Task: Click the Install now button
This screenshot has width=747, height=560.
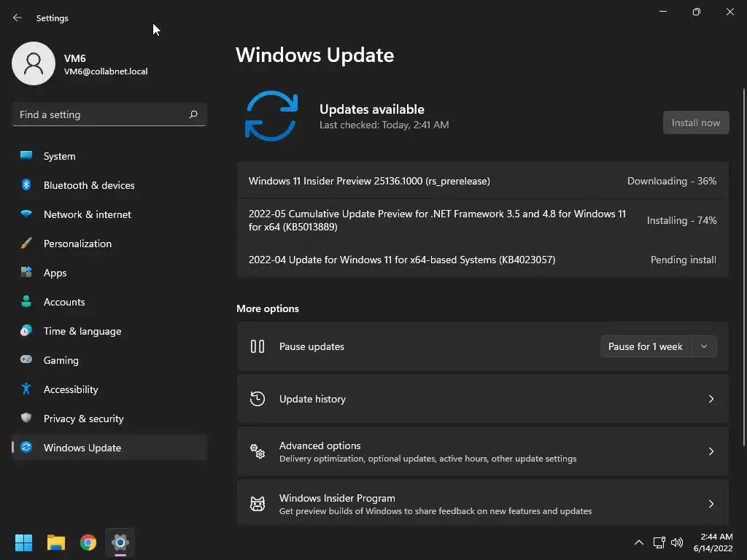Action: click(x=695, y=122)
